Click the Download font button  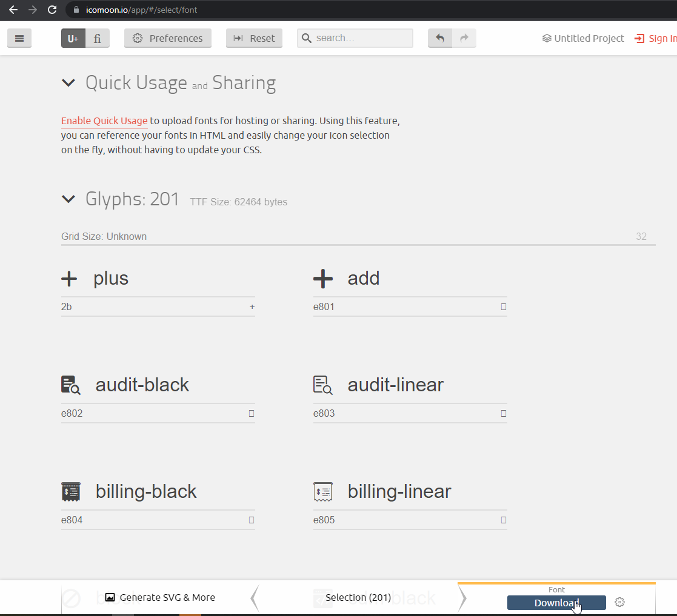(x=556, y=603)
